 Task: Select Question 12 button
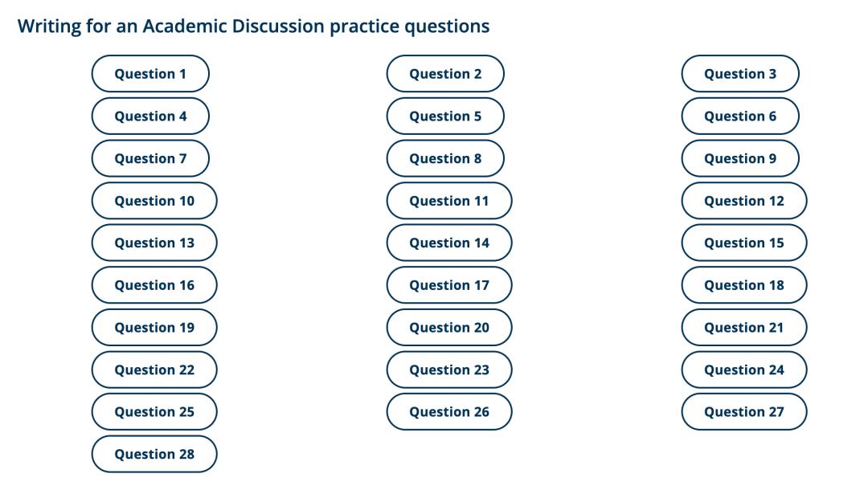point(744,201)
